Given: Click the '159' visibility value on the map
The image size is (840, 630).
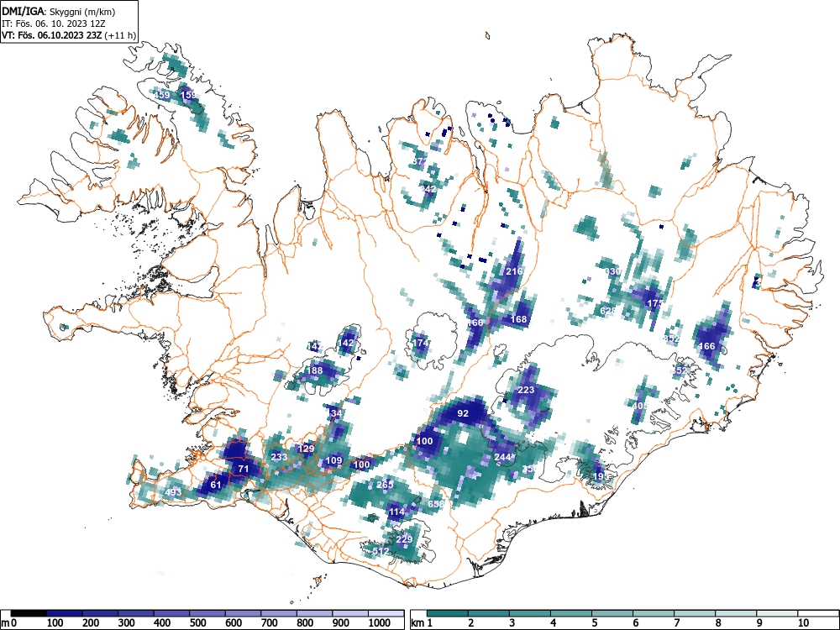Looking at the screenshot, I should (188, 96).
